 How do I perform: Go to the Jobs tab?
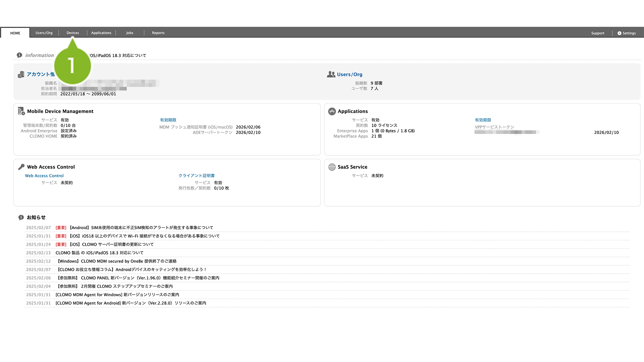(130, 33)
